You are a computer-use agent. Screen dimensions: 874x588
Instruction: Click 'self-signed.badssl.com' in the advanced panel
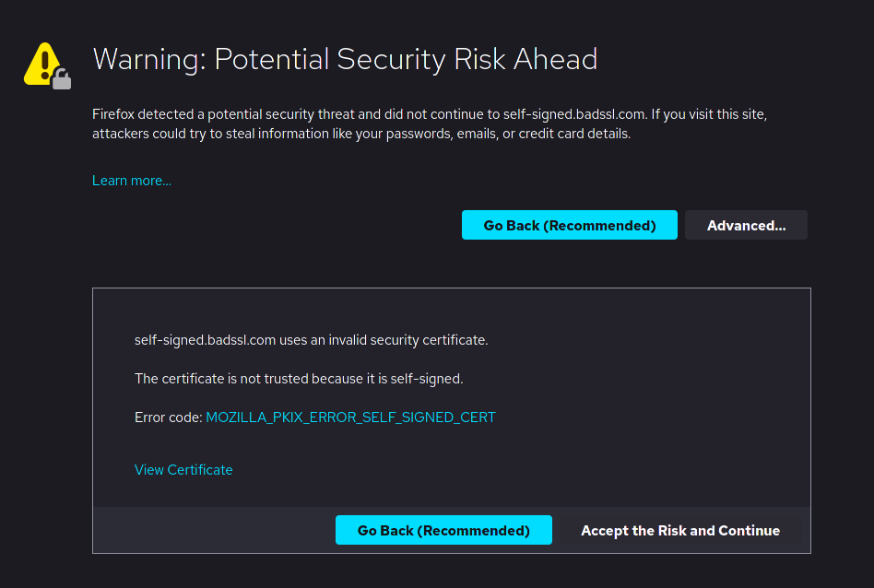[205, 340]
